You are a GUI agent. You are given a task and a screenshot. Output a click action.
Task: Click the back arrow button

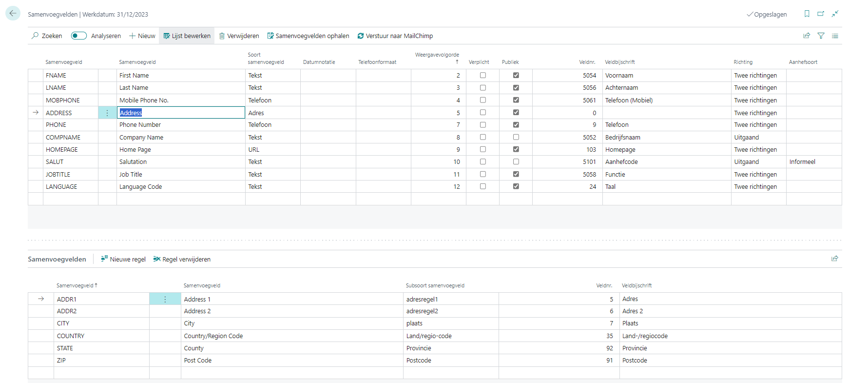tap(13, 14)
